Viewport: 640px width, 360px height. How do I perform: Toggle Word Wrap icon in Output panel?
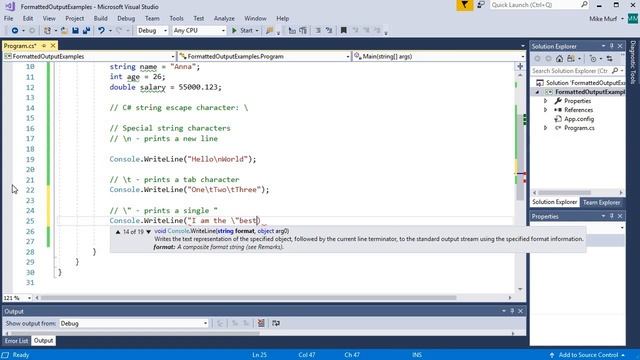click(x=276, y=323)
